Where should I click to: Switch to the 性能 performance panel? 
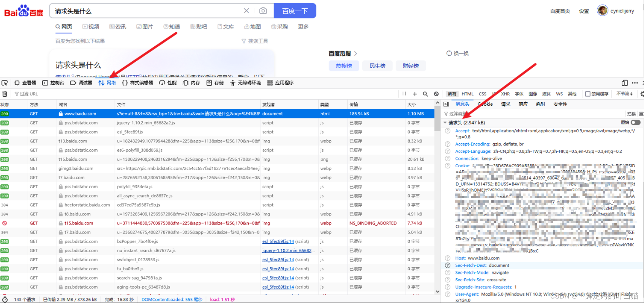pyautogui.click(x=168, y=83)
